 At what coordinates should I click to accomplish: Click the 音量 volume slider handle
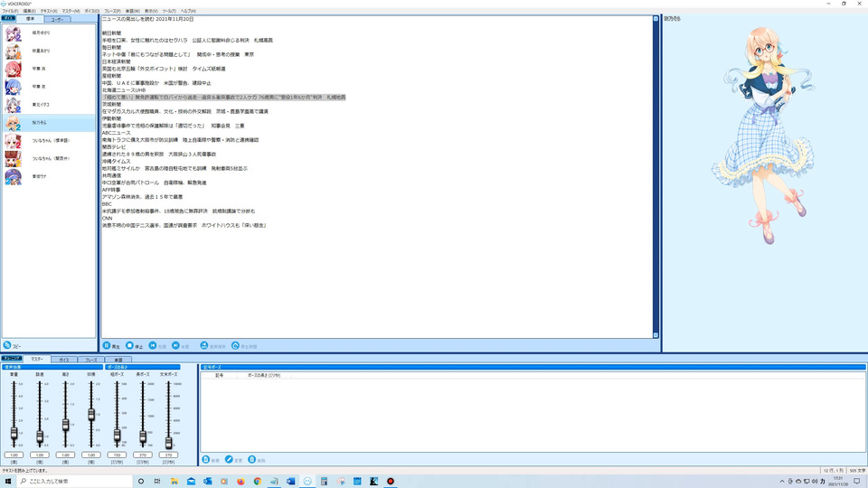click(x=14, y=433)
